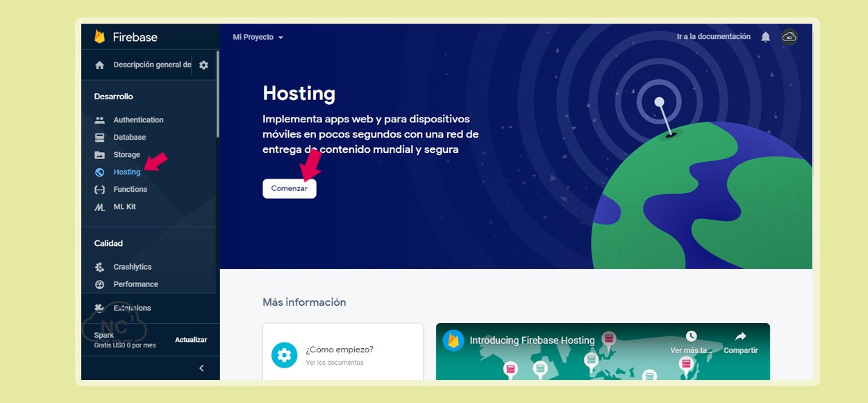Open Storage in the sidebar

[127, 154]
